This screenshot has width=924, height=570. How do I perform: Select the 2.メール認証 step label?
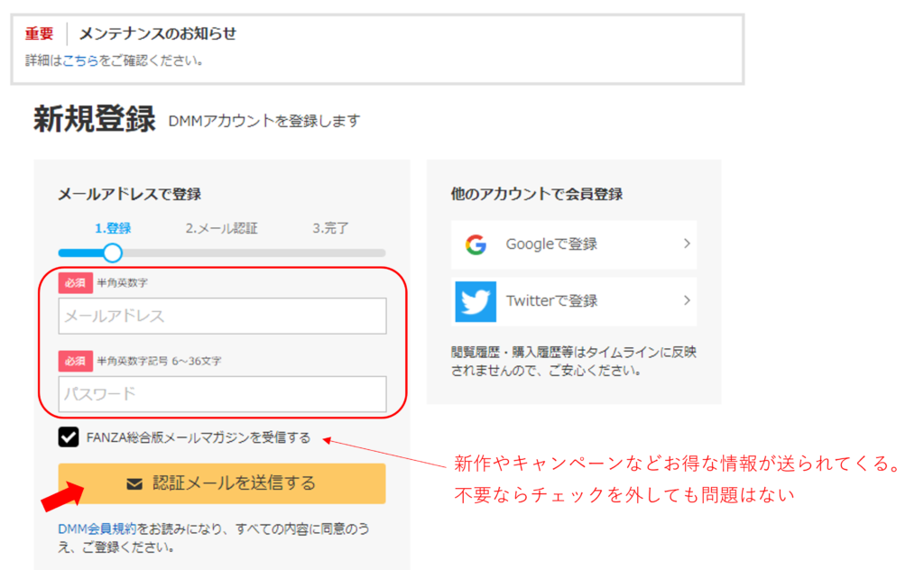[x=221, y=228]
